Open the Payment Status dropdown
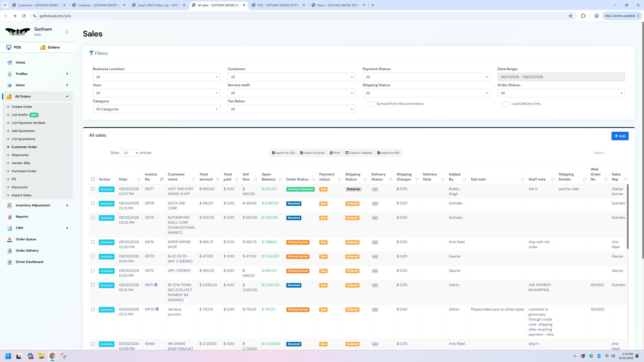 coord(426,77)
